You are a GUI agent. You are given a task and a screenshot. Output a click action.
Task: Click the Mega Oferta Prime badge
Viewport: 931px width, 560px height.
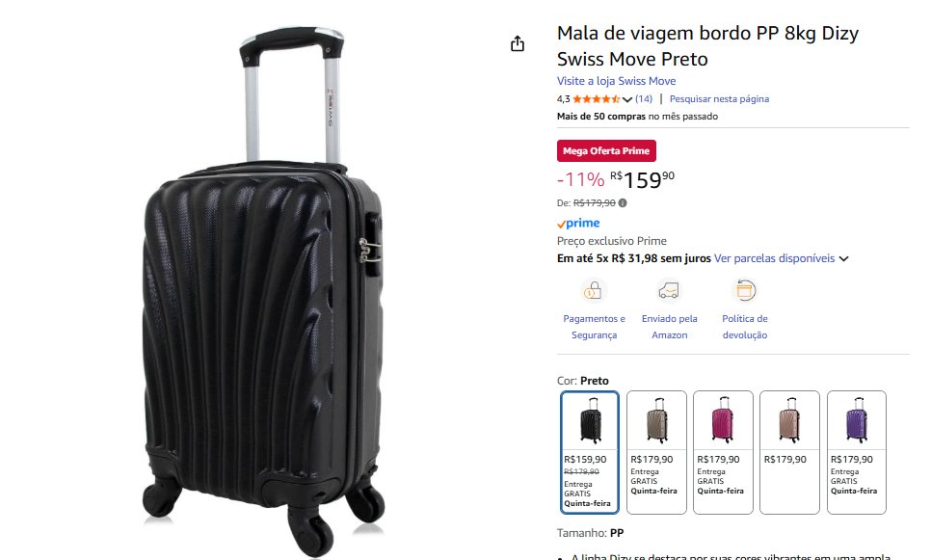(x=606, y=150)
